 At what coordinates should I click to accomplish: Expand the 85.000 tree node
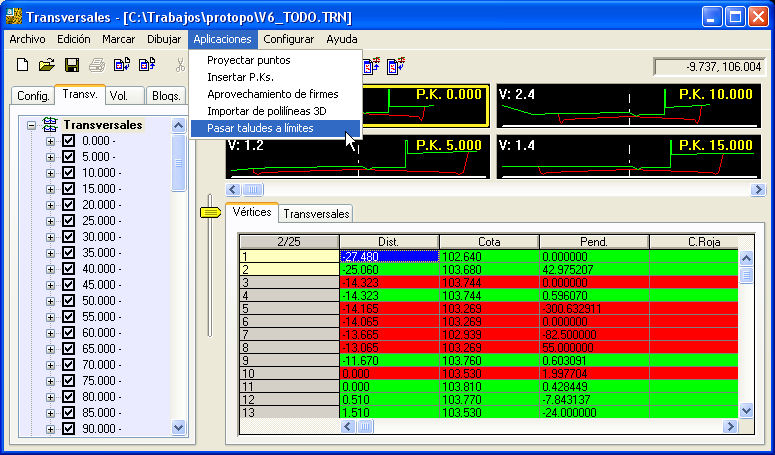coord(50,413)
